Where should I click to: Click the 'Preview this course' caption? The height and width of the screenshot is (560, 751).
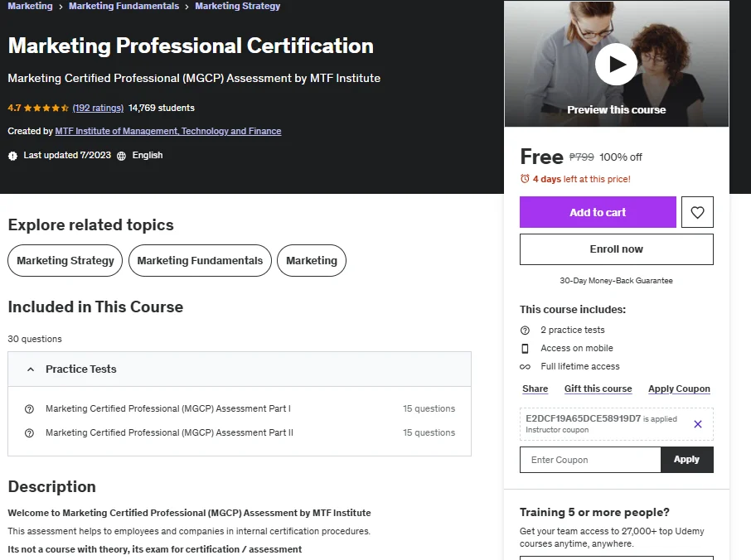pyautogui.click(x=617, y=110)
